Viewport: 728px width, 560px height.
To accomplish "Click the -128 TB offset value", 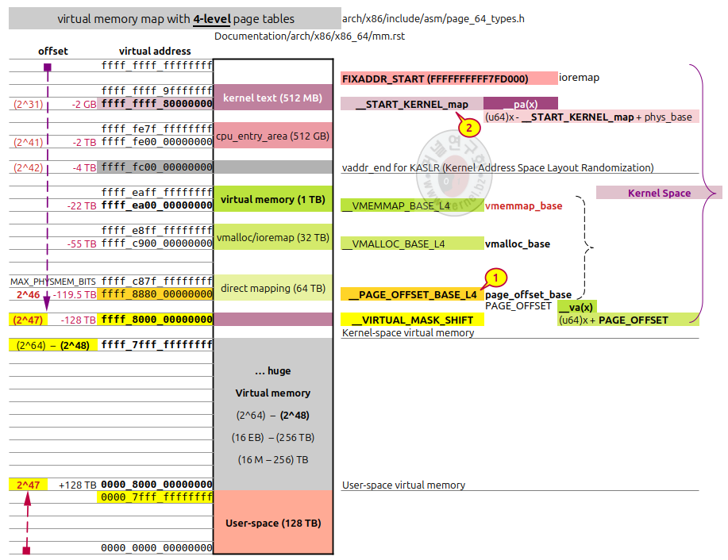I will point(78,320).
